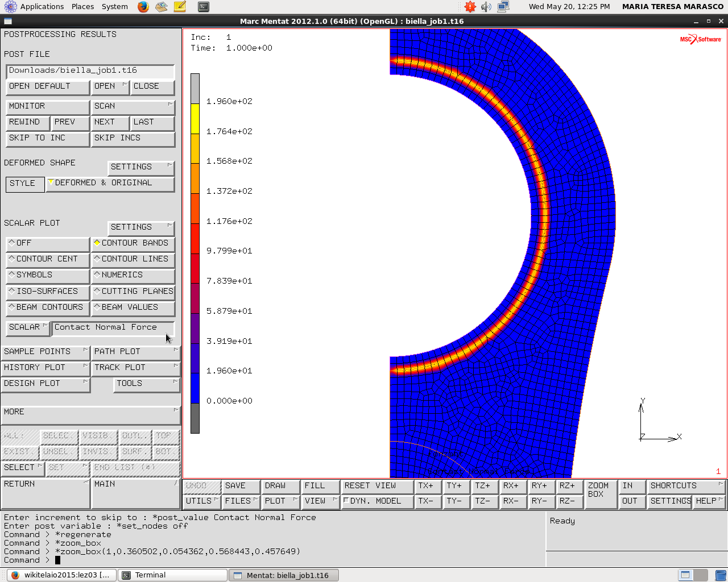The width and height of the screenshot is (728, 582).
Task: Open the DESIGN PLOT submenu
Action: coord(45,384)
